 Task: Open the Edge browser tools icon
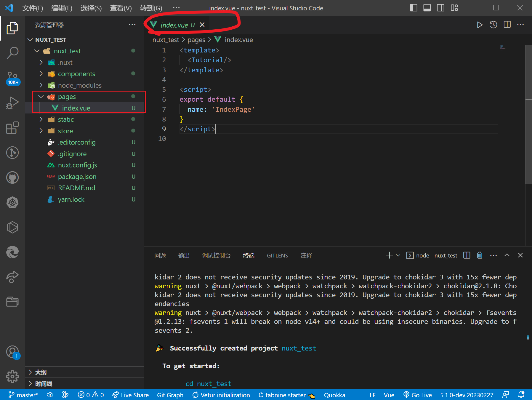click(x=12, y=252)
